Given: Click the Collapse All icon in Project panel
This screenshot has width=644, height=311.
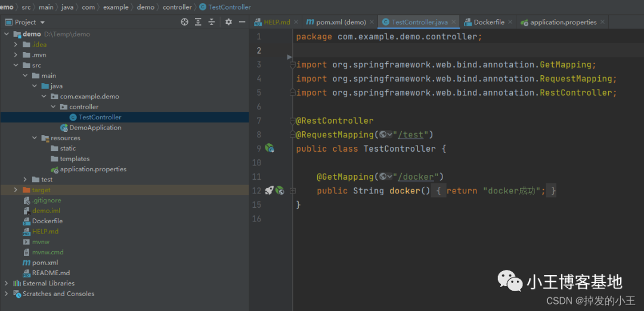Looking at the screenshot, I should 212,22.
